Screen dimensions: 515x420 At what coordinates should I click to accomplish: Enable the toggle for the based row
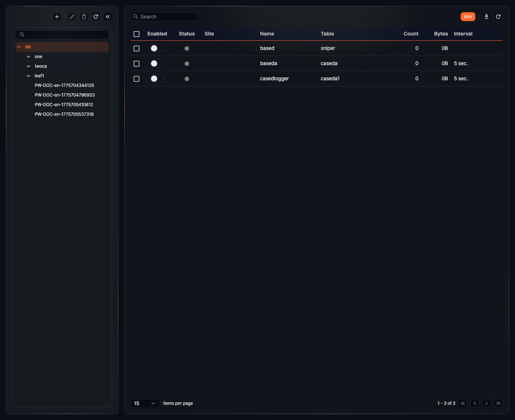[x=157, y=48]
